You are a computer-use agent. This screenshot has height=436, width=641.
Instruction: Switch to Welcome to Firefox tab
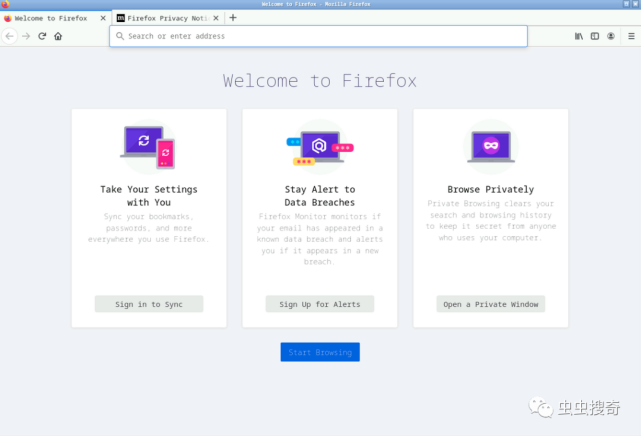click(x=56, y=18)
